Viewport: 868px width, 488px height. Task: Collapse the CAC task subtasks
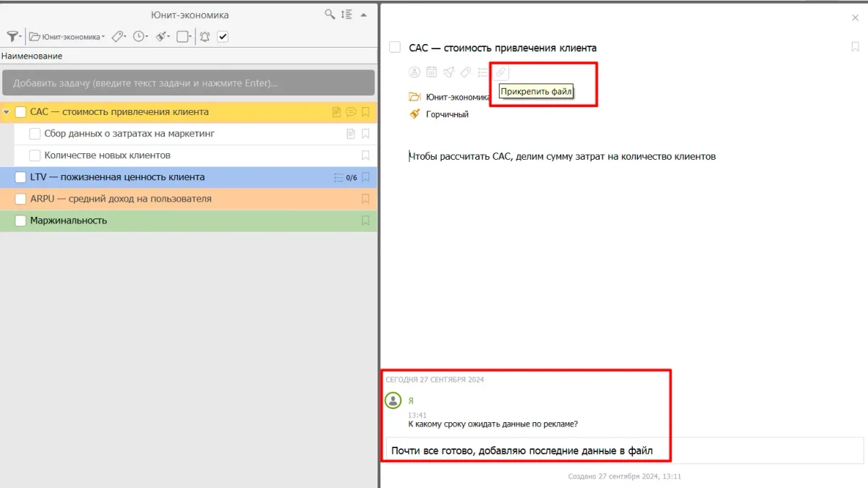point(7,112)
